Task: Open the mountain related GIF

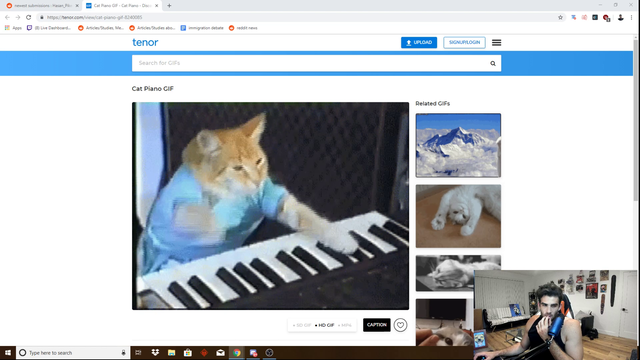Action: [458, 145]
